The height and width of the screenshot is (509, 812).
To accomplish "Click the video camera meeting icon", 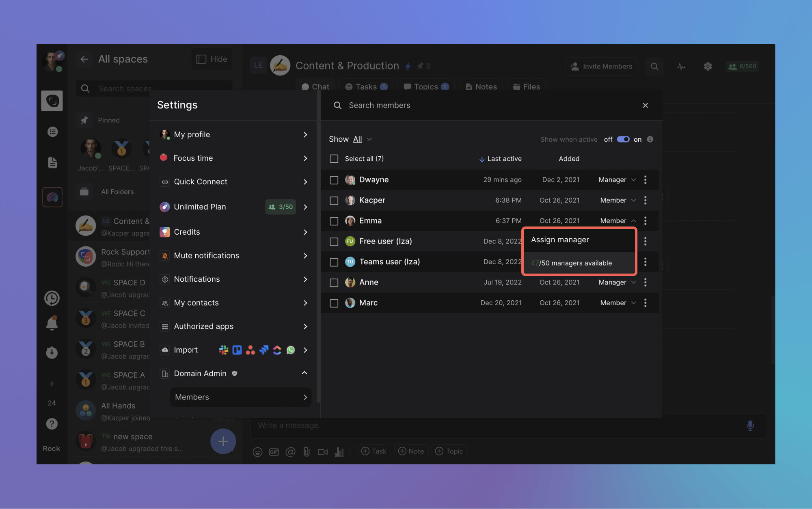I will point(323,452).
